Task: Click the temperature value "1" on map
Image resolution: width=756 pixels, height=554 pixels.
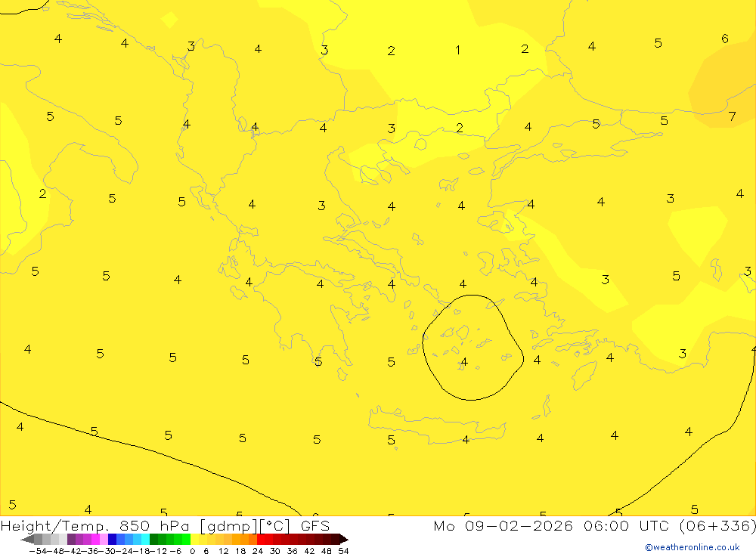Action: tap(457, 50)
